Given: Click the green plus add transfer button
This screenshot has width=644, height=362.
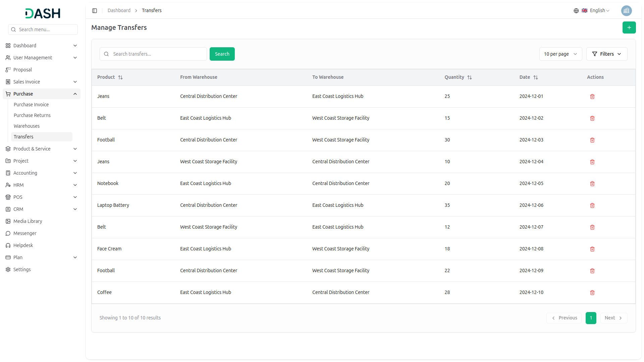Looking at the screenshot, I should pos(629,27).
